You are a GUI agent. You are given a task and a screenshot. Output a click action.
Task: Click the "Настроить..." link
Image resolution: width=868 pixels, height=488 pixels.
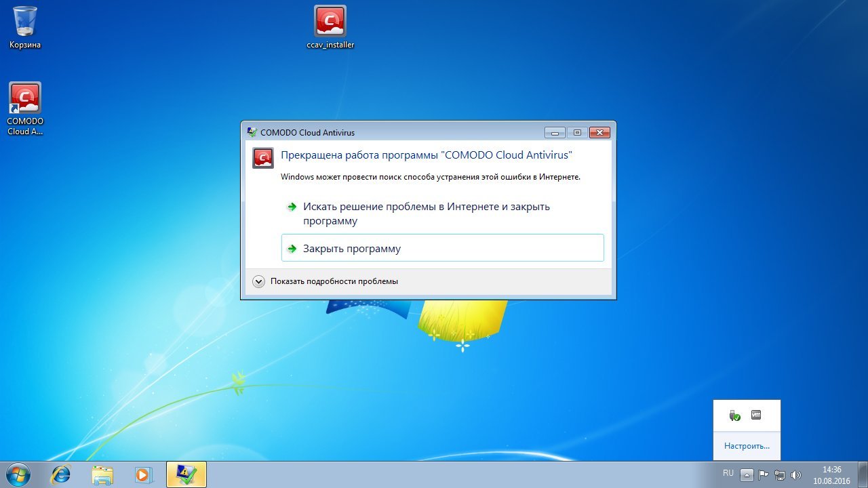[747, 446]
